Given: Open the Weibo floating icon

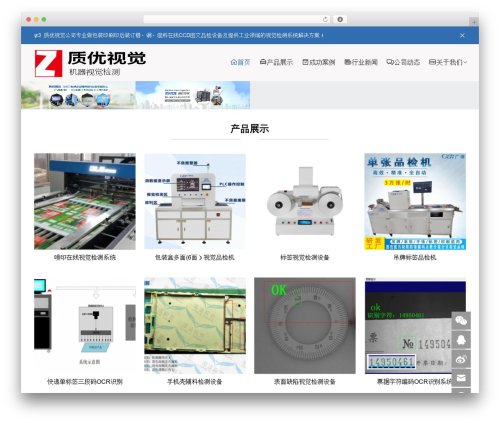Looking at the screenshot, I should click(461, 359).
